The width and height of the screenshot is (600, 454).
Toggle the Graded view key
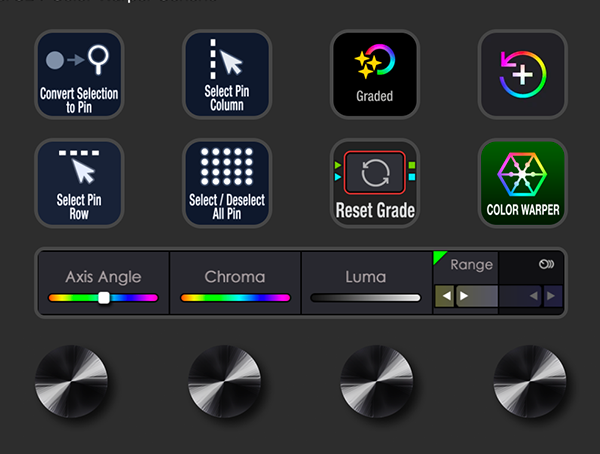click(x=375, y=74)
